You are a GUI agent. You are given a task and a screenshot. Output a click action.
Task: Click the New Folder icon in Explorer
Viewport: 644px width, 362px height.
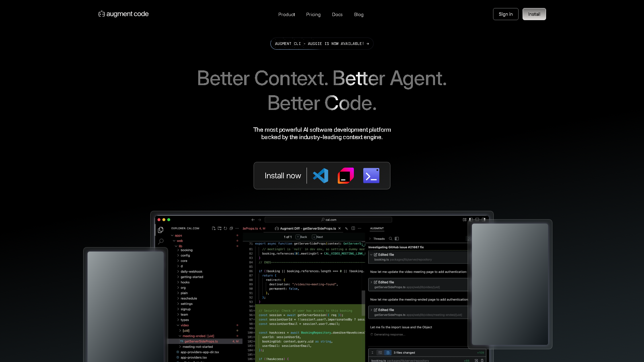pyautogui.click(x=219, y=228)
